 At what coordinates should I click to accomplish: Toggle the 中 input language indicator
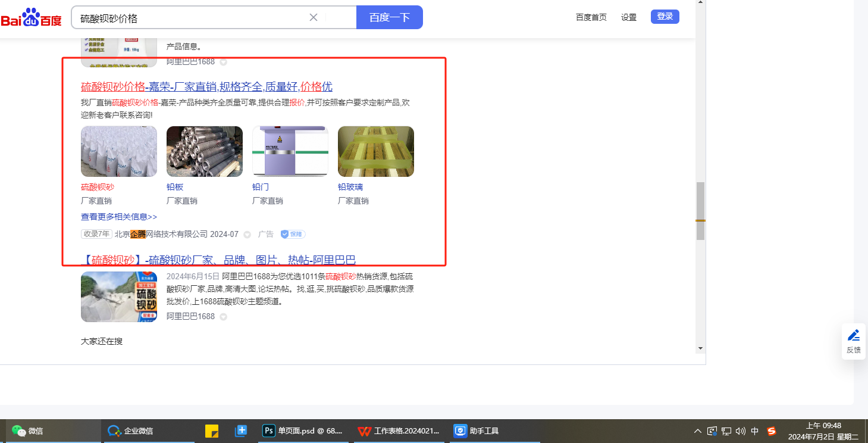[755, 431]
